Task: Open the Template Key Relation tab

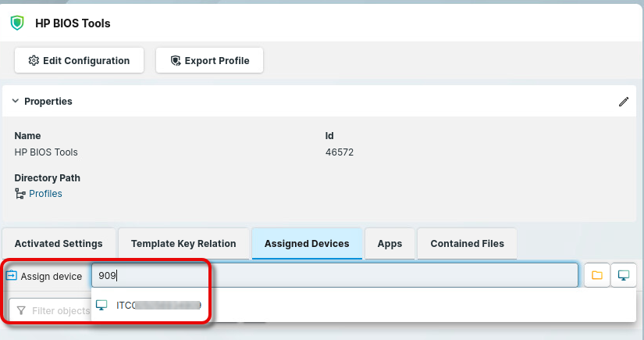Action: tap(183, 243)
